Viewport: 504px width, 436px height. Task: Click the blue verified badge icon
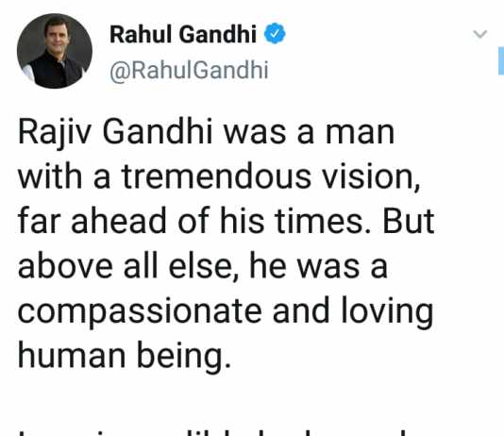(x=275, y=33)
